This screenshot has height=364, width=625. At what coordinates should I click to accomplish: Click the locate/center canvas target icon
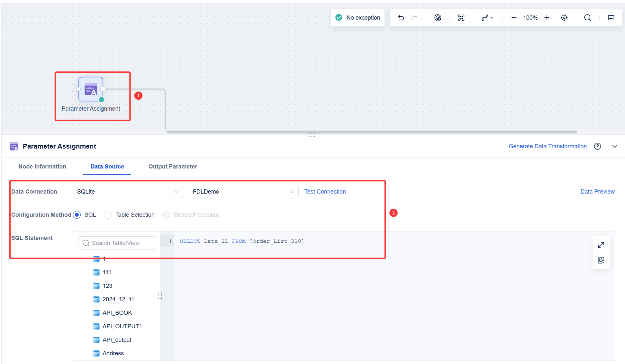pyautogui.click(x=564, y=18)
